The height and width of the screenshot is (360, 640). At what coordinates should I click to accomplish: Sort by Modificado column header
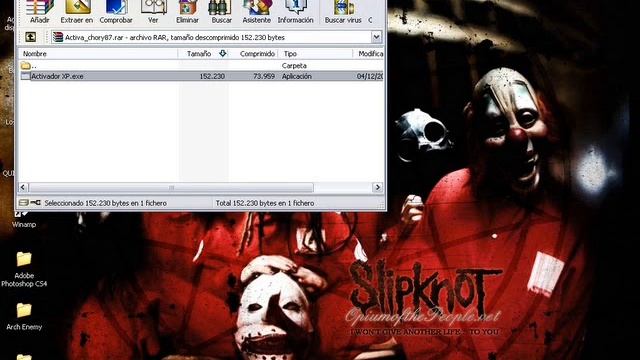click(369, 53)
